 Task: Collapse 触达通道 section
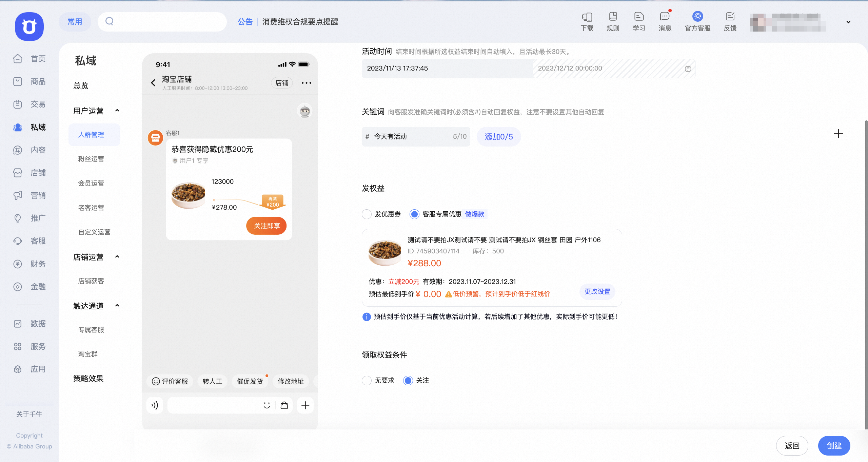click(x=117, y=306)
